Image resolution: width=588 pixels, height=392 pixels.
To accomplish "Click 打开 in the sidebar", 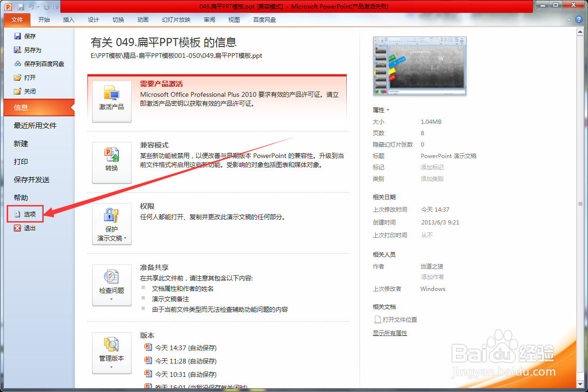I will pos(25,77).
